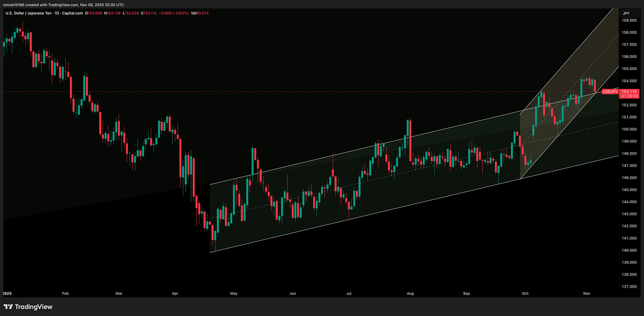Click the volume reading Vol 89.51K
Image resolution: width=644 pixels, height=316 pixels.
click(x=201, y=13)
